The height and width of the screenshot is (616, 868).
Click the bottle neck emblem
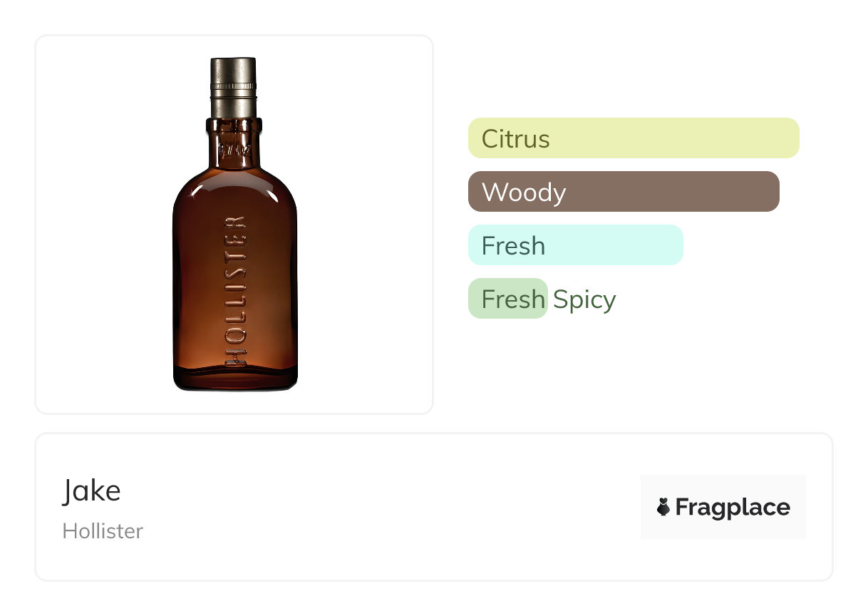(x=233, y=151)
